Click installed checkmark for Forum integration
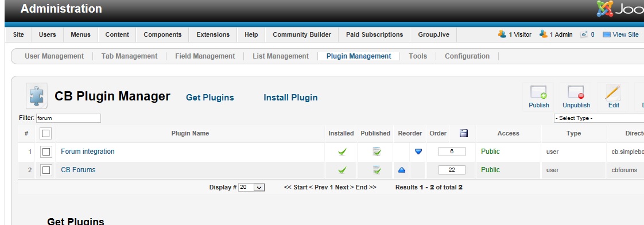The image size is (644, 225). click(342, 152)
